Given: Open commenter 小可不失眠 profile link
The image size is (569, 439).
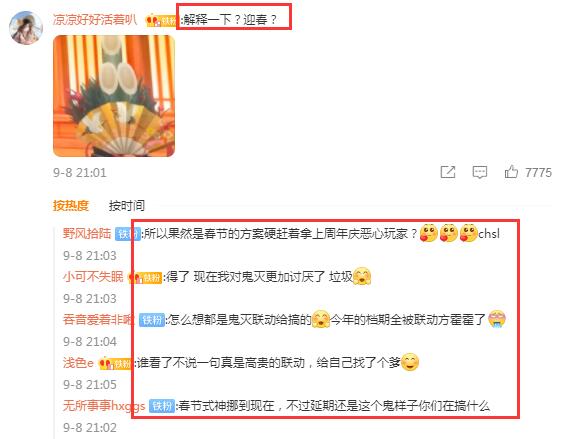Looking at the screenshot, I should [93, 276].
